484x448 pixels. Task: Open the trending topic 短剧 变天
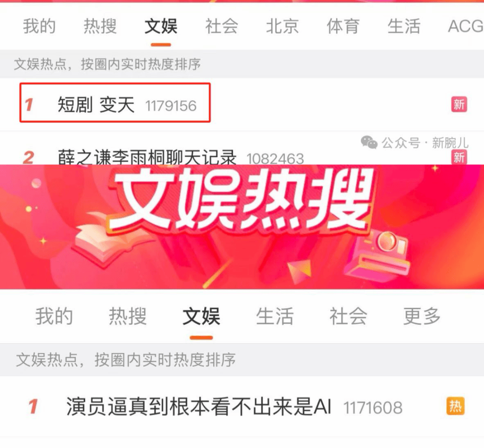coord(96,104)
